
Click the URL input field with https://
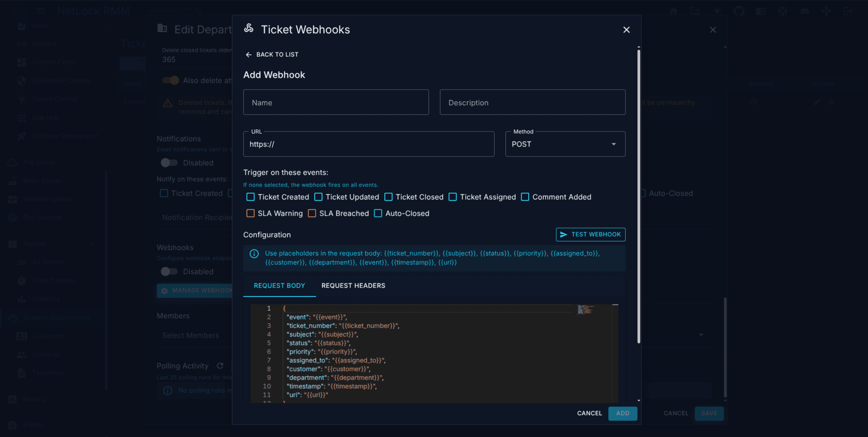(369, 144)
